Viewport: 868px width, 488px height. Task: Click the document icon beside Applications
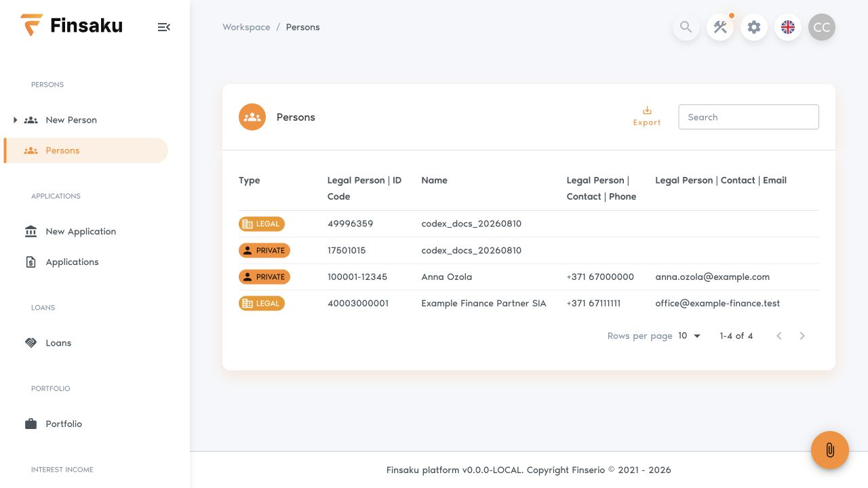31,262
